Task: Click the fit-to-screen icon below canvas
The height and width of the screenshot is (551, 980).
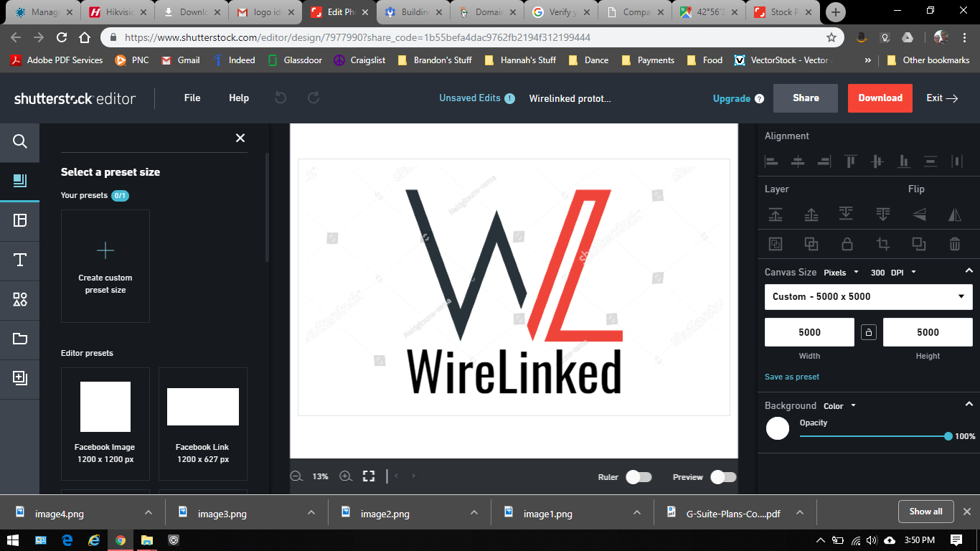Action: 369,476
